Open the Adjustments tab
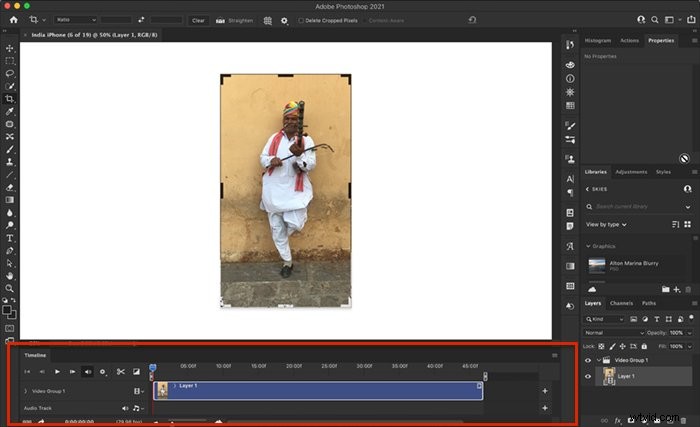Viewport: 700px width, 427px height. click(x=631, y=172)
